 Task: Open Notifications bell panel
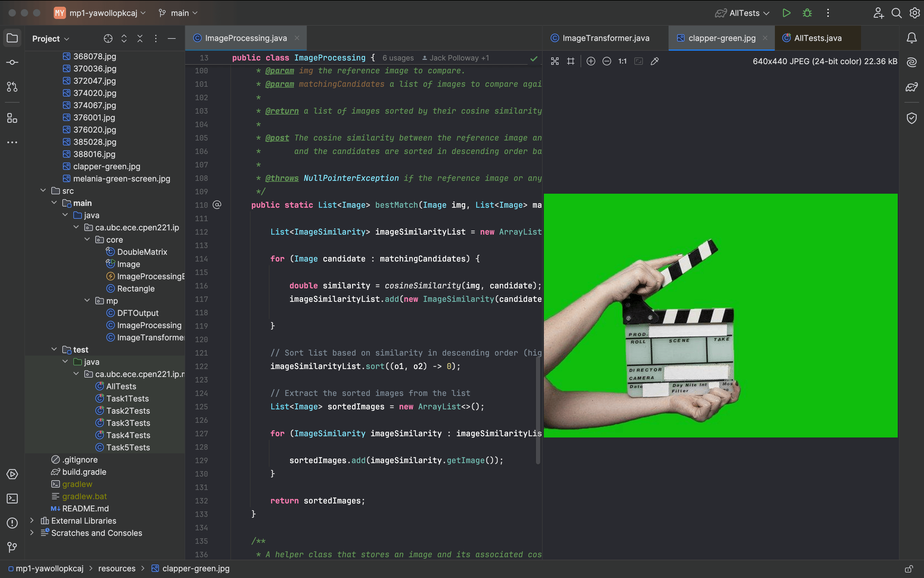[x=912, y=38]
